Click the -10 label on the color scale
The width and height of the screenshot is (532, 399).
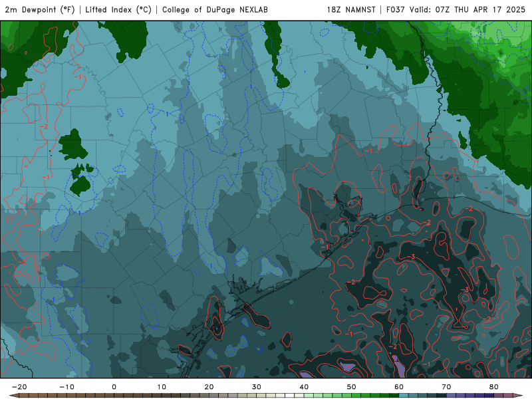point(66,387)
